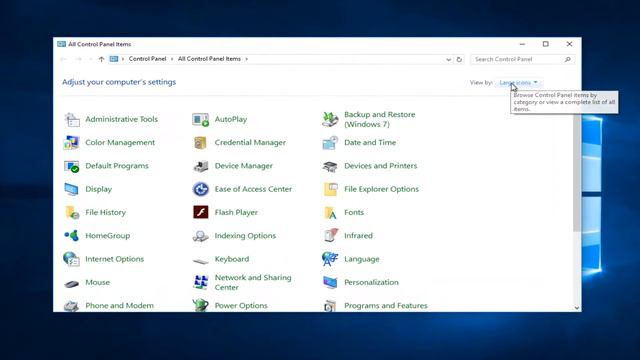
Task: Open the Credential Manager icon
Action: pos(200,143)
